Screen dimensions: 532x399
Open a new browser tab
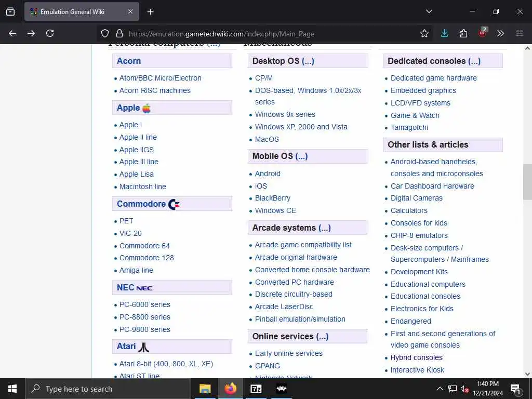pyautogui.click(x=150, y=12)
